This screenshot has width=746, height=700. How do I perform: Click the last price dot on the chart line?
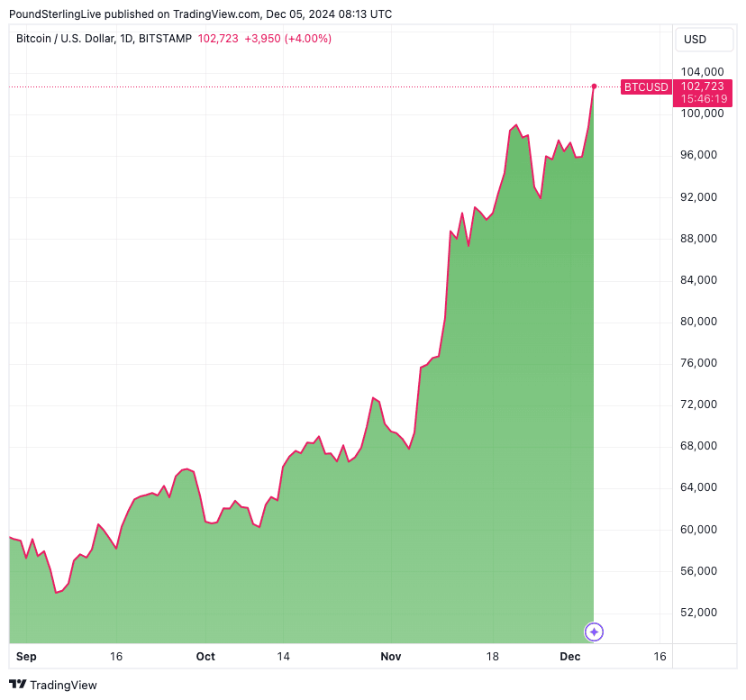click(594, 86)
